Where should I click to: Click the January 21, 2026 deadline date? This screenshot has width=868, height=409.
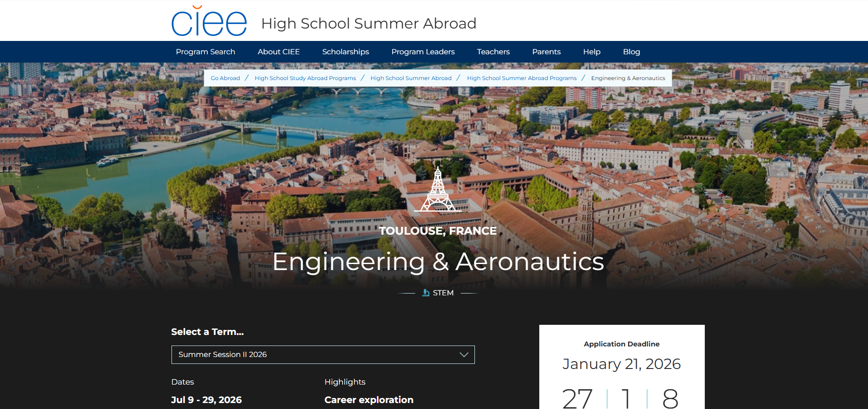click(x=622, y=364)
